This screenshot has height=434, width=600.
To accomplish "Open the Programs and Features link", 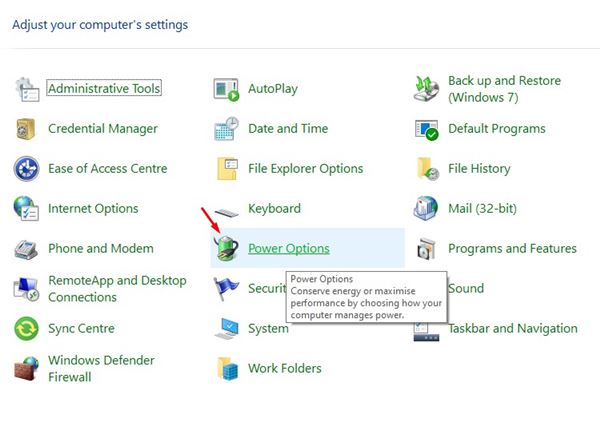I will click(512, 248).
